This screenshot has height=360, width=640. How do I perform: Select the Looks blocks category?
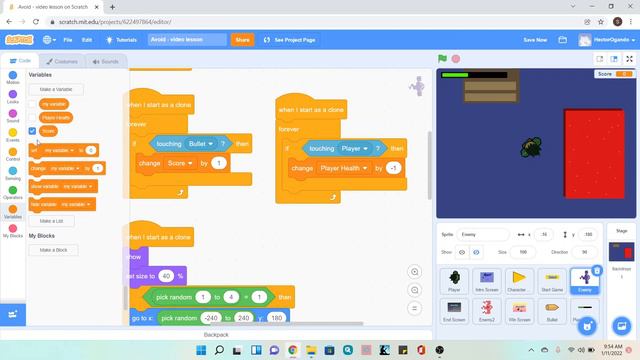click(x=13, y=97)
